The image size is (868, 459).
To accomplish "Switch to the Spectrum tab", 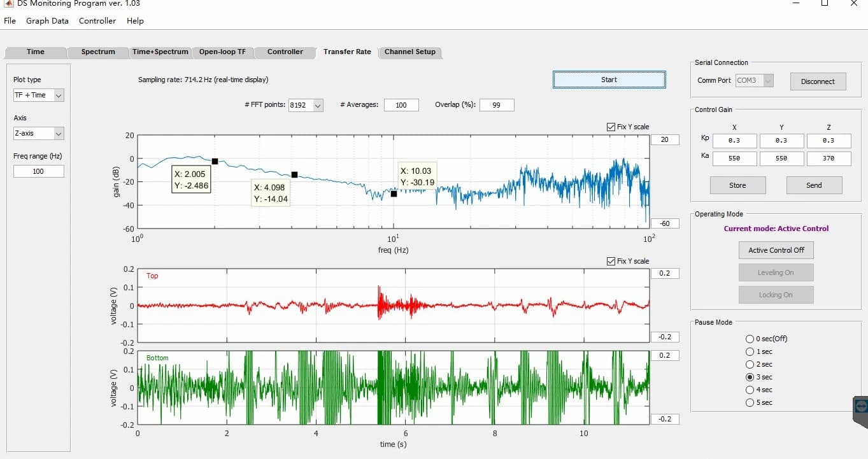I will click(x=98, y=52).
